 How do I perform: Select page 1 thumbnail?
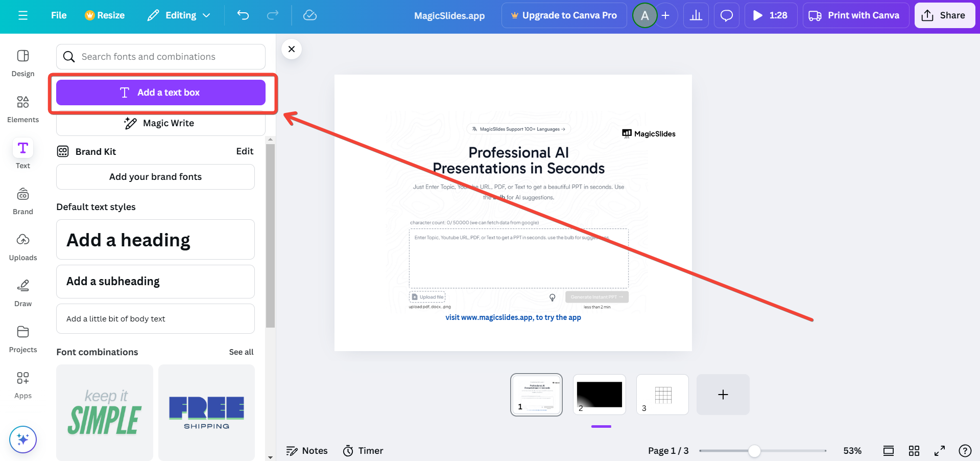[536, 395]
